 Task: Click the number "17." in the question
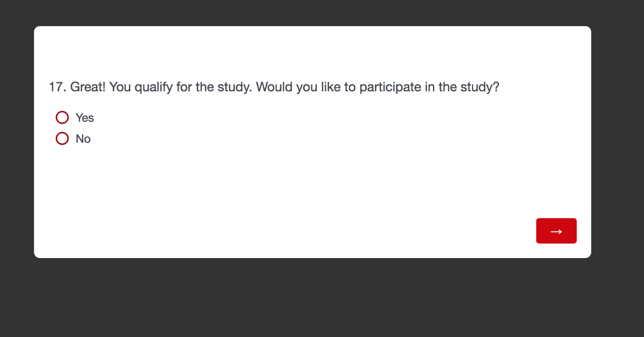57,87
